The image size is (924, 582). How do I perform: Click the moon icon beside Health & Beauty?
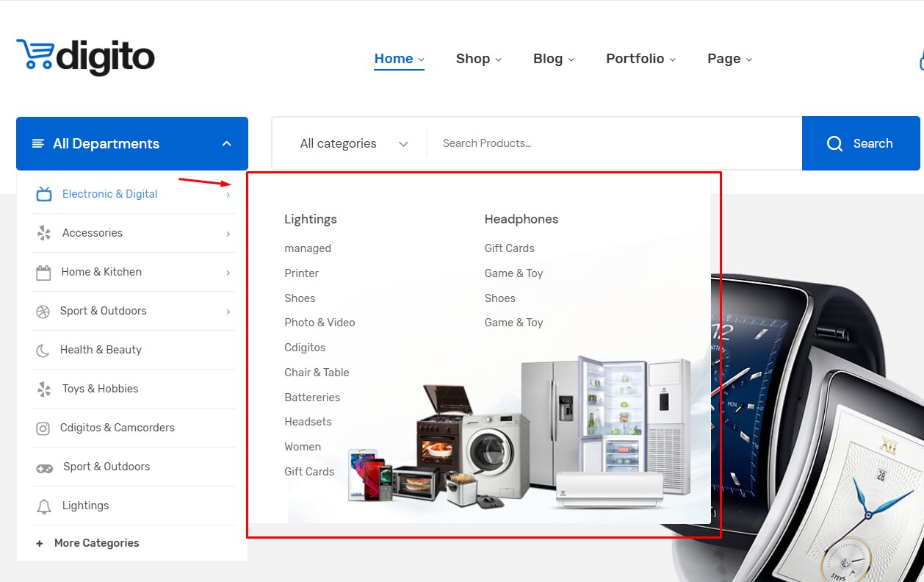(43, 351)
